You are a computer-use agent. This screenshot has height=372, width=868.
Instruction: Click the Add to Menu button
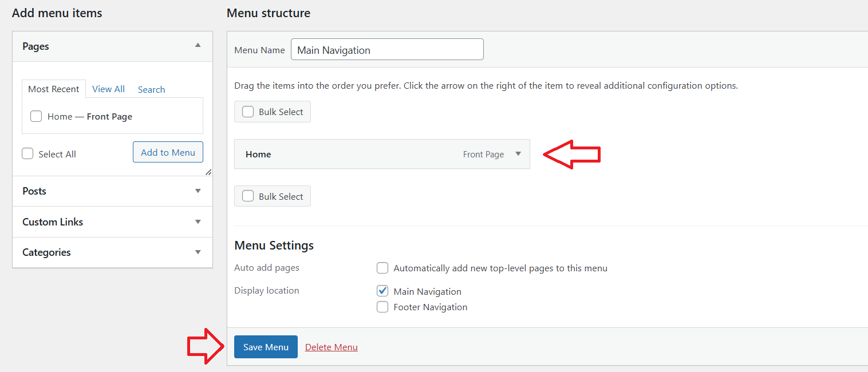[168, 152]
